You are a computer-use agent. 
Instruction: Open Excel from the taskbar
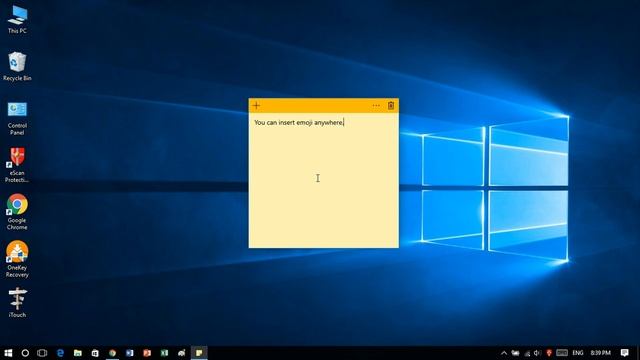(x=164, y=353)
